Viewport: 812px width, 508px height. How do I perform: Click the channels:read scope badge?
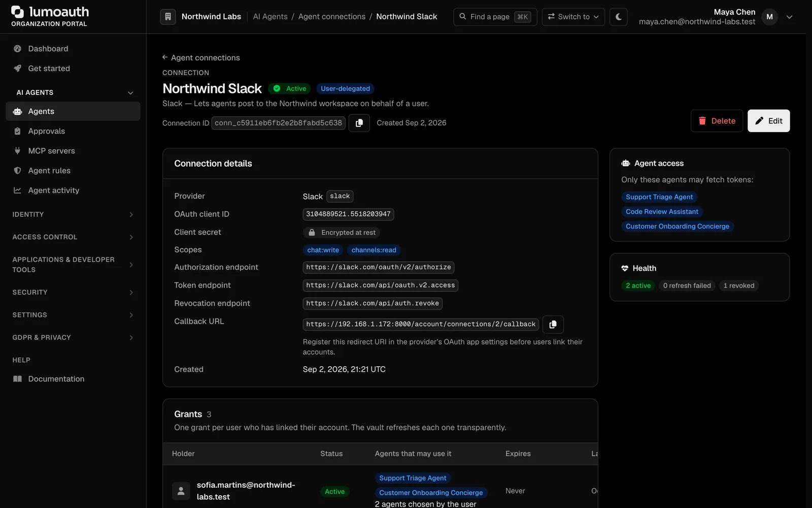pyautogui.click(x=374, y=250)
